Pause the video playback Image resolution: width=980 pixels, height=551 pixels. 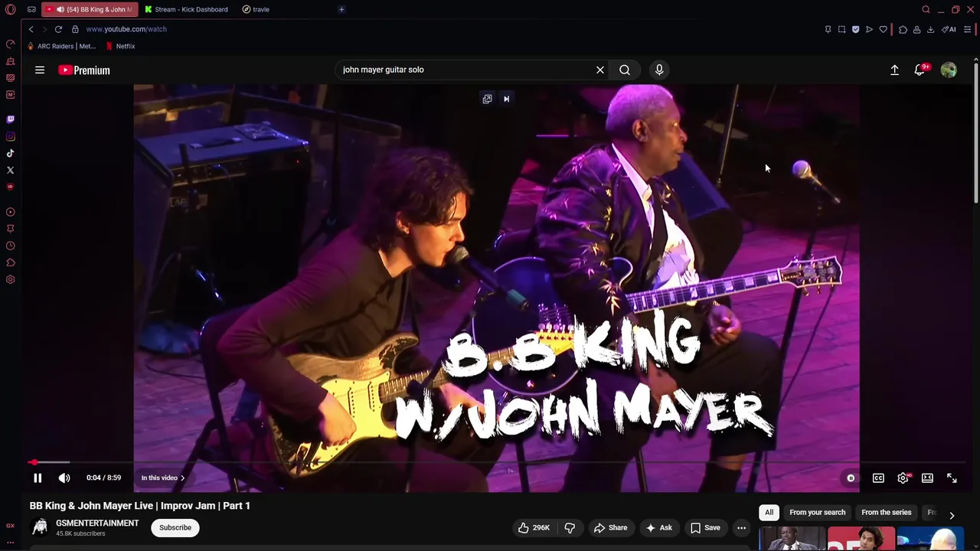coord(38,478)
